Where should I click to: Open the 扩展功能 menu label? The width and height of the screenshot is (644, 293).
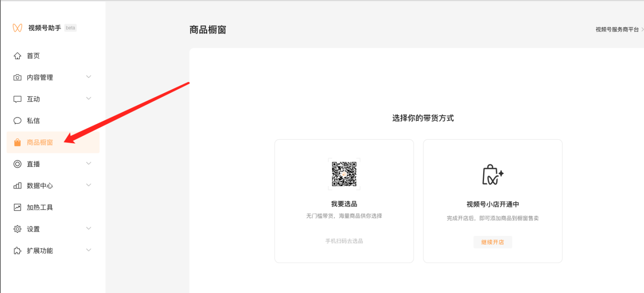pos(40,250)
